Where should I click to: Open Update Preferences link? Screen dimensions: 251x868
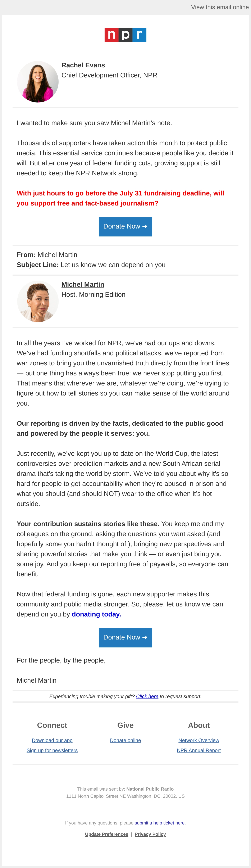pyautogui.click(x=106, y=834)
